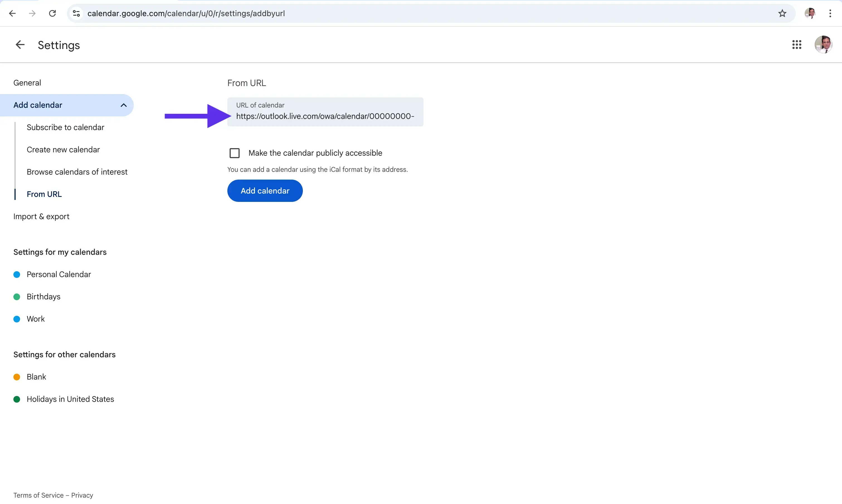Open Holidays in United States settings

pos(70,399)
